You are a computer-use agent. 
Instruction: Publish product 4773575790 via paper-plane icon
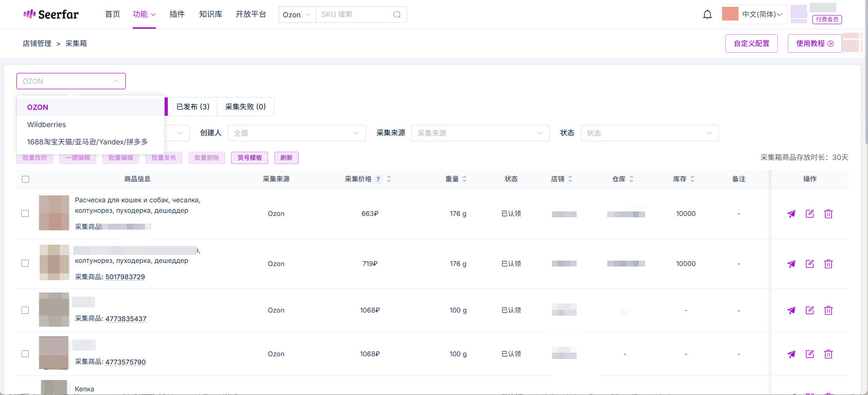(791, 354)
